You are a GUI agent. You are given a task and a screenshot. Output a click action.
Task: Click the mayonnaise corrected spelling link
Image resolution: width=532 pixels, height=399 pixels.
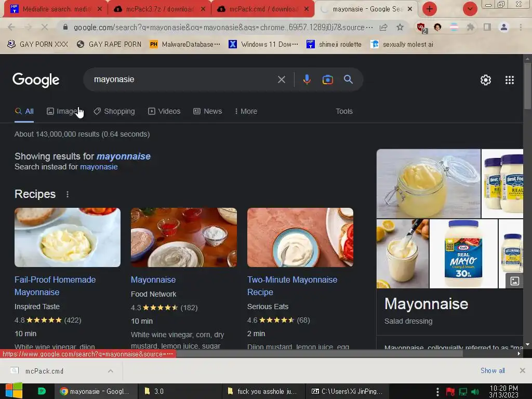pos(124,156)
